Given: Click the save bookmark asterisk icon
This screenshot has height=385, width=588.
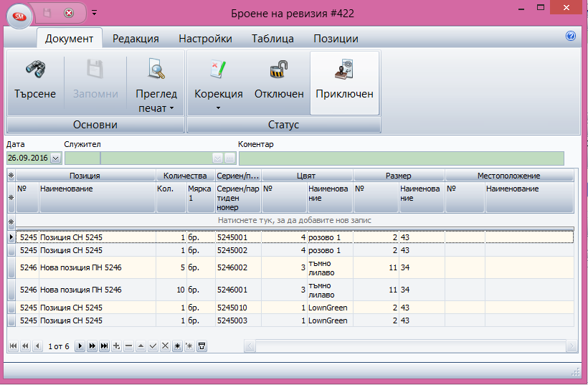Looking at the screenshot, I should point(177,346).
